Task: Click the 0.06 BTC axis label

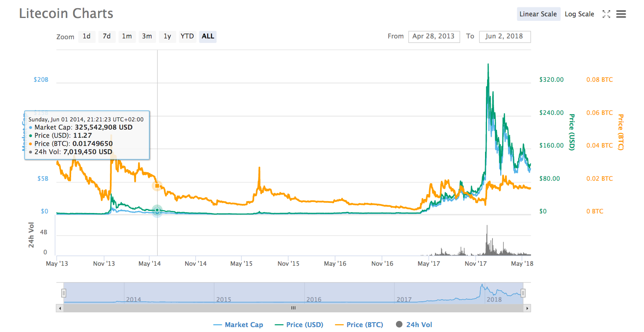Action: (x=599, y=113)
